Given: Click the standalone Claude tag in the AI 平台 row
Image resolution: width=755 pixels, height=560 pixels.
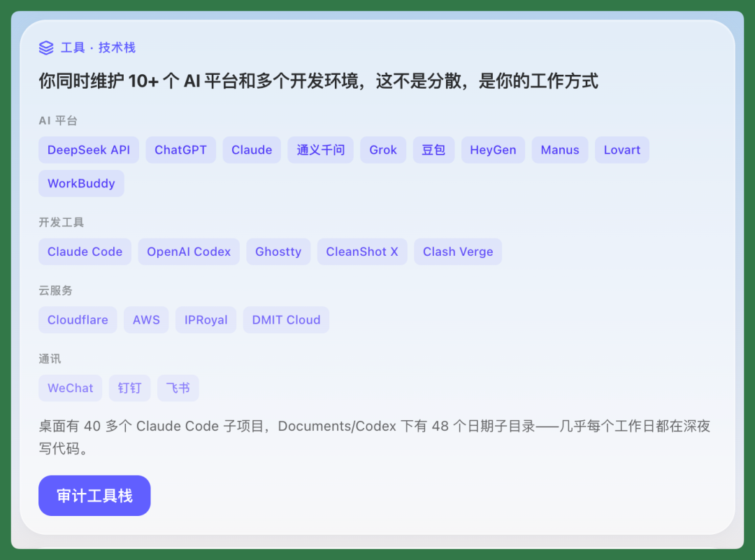Looking at the screenshot, I should click(x=252, y=150).
